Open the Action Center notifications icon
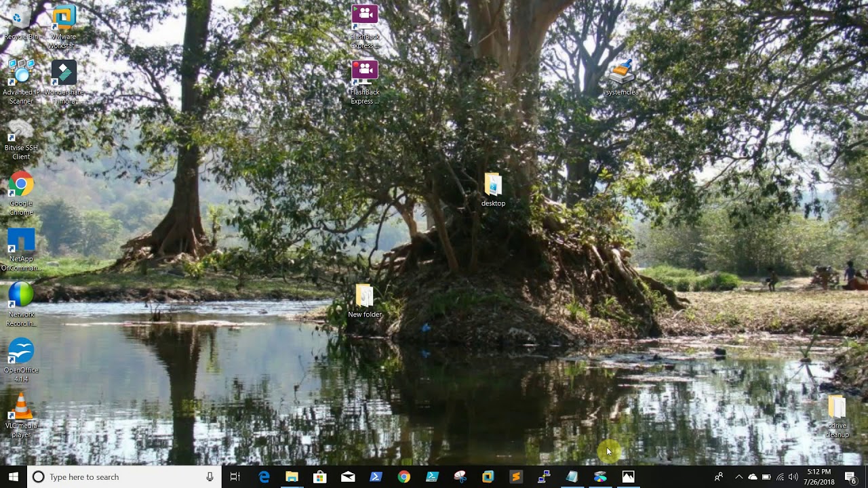The image size is (868, 488). point(850,477)
